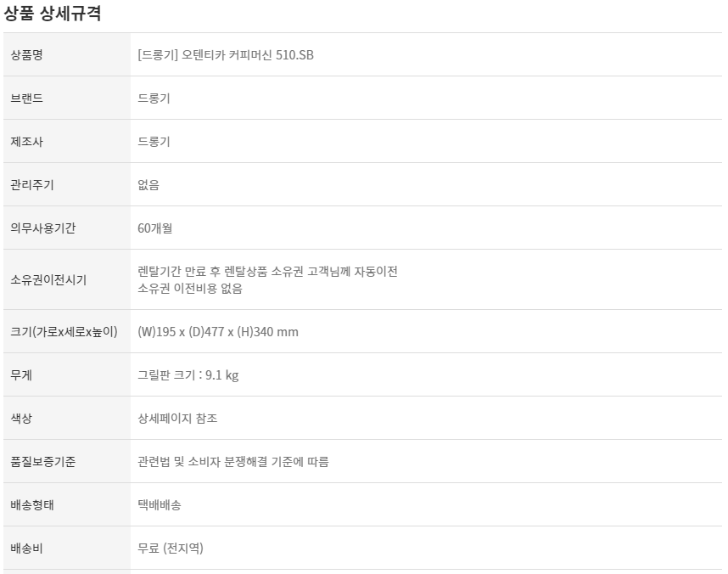The height and width of the screenshot is (574, 728).
Task: Click the 드롱기 value in 브랜드 row
Action: (154, 98)
